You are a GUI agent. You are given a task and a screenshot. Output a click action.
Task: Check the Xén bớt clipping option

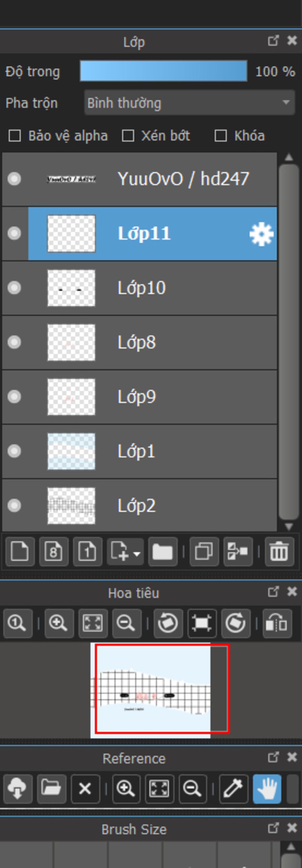(x=128, y=136)
